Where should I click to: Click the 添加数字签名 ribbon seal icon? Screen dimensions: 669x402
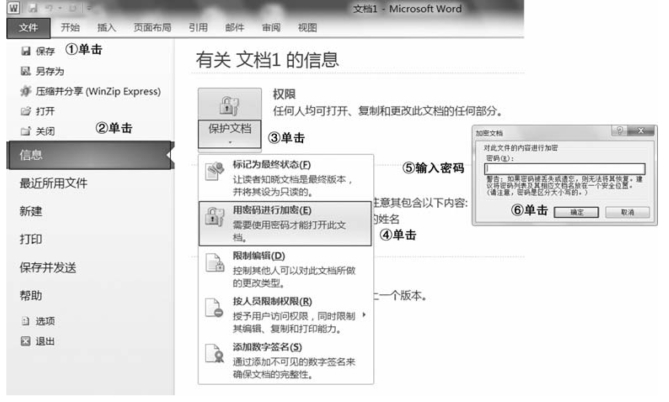[215, 353]
